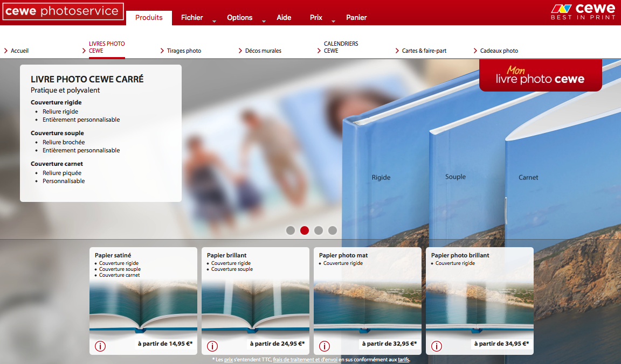Select the active red carousel dot

coord(305,230)
